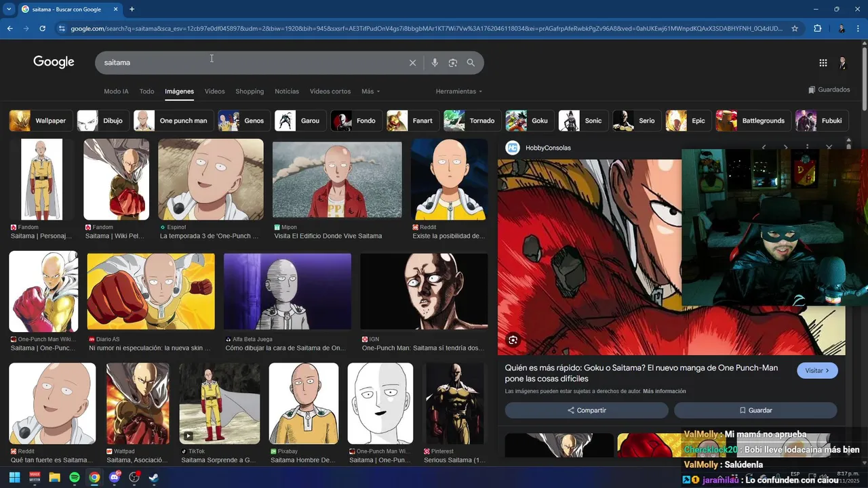This screenshot has width=868, height=488.
Task: Open Steam from the taskbar
Action: pos(154,477)
